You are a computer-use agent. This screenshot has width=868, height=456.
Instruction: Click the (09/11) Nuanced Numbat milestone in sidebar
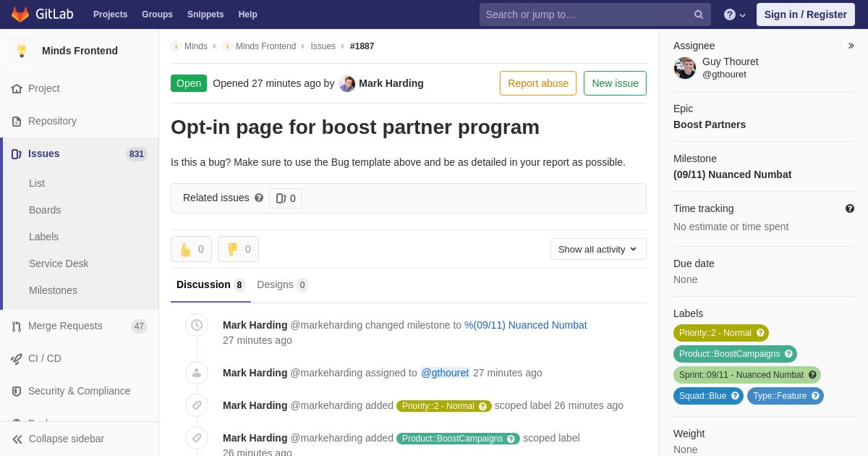[x=733, y=174]
